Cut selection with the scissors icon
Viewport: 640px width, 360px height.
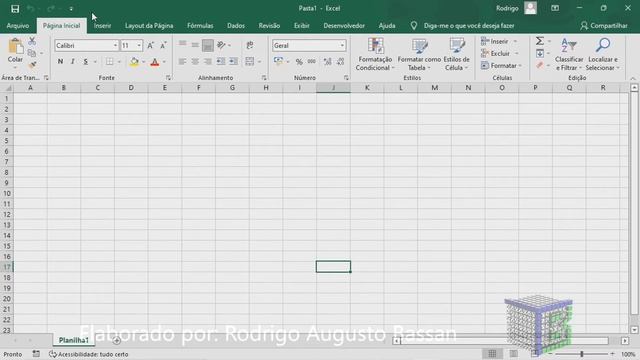(32, 41)
